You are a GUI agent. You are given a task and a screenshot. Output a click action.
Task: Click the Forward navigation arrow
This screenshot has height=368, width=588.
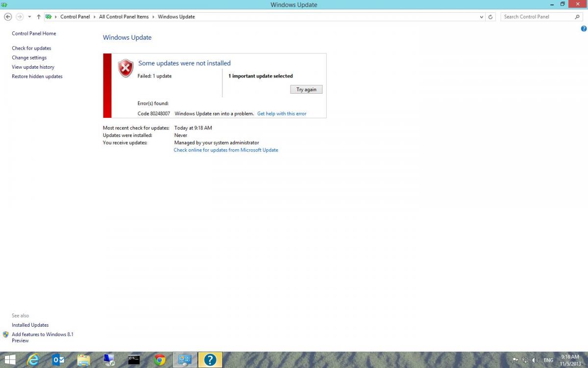click(20, 17)
